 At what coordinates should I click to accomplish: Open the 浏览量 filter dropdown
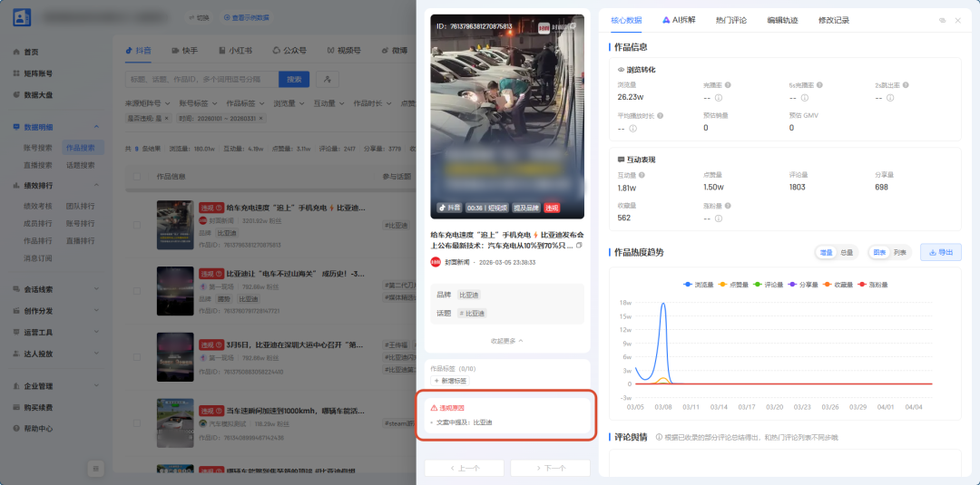pos(288,103)
